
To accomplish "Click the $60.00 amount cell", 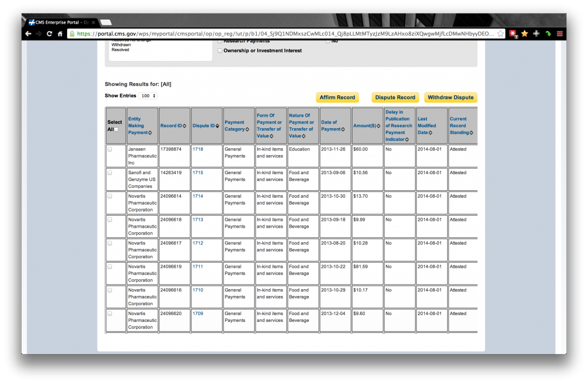I will [x=367, y=156].
